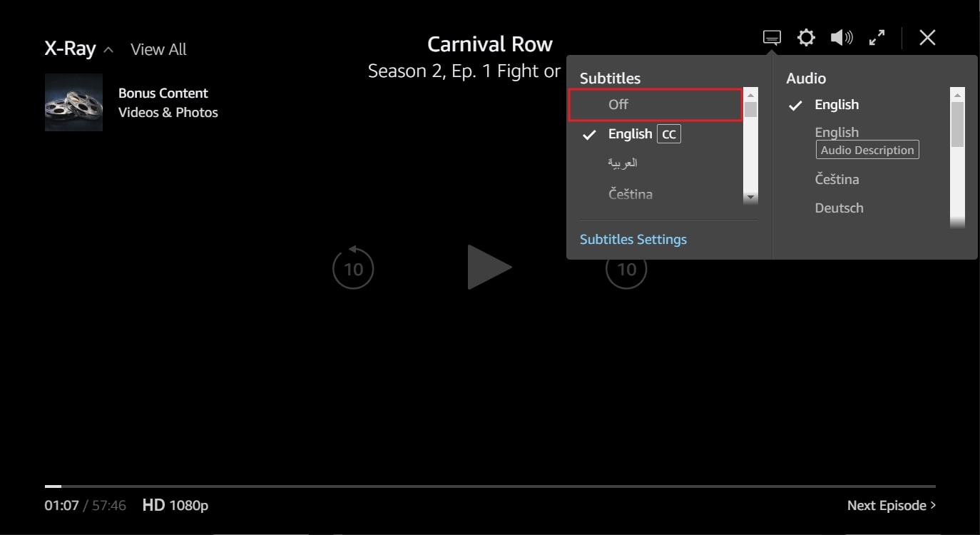Collapse the X-Ray panel chevron
The width and height of the screenshot is (980, 535).
point(108,50)
